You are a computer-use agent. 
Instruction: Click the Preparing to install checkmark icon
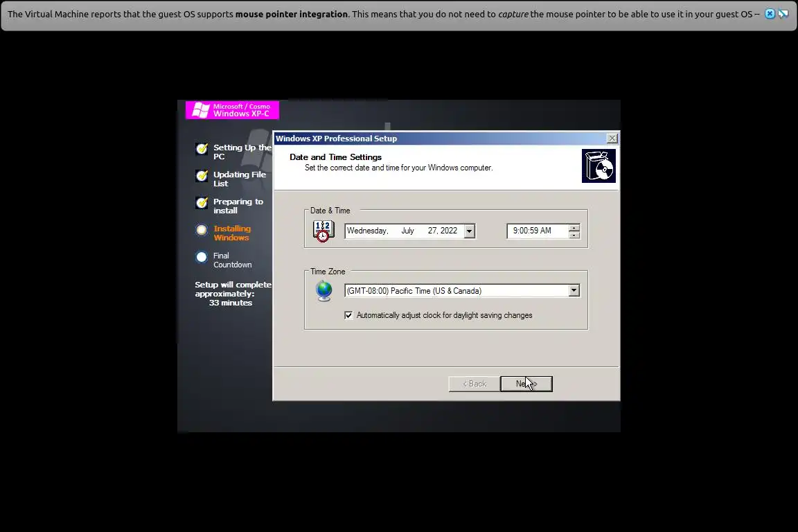click(202, 203)
